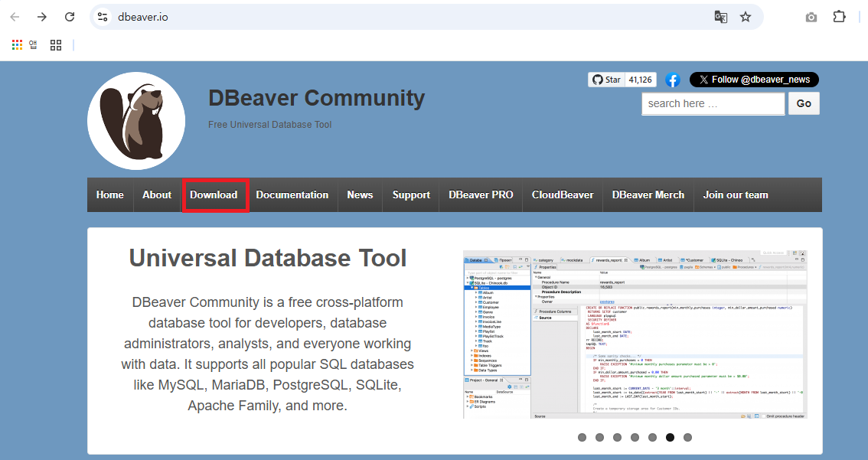Click the GitHub Star button

coord(607,80)
